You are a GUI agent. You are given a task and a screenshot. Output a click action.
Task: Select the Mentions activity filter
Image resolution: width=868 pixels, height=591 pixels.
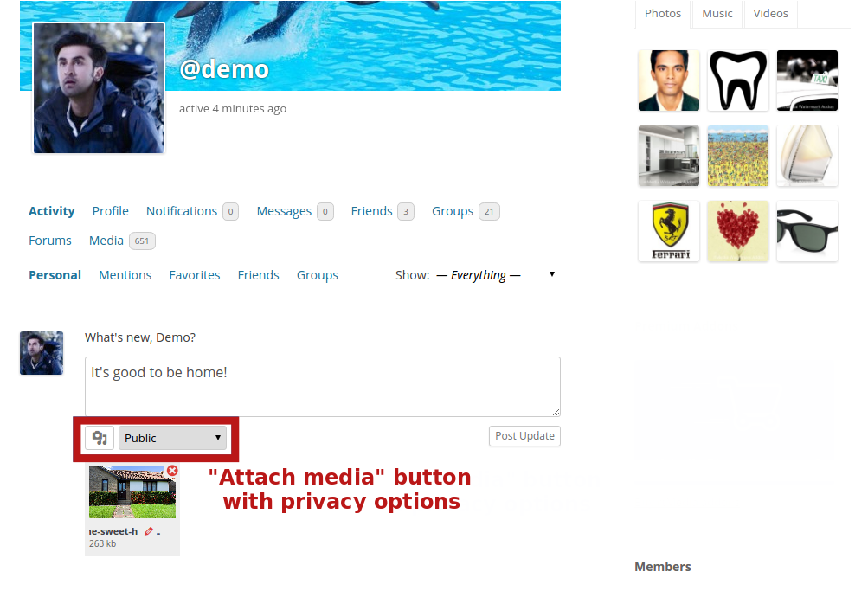[125, 275]
